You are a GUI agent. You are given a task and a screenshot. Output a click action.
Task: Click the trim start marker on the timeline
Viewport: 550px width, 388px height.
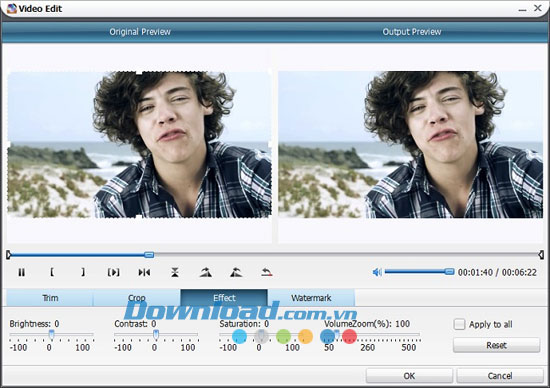(x=8, y=255)
